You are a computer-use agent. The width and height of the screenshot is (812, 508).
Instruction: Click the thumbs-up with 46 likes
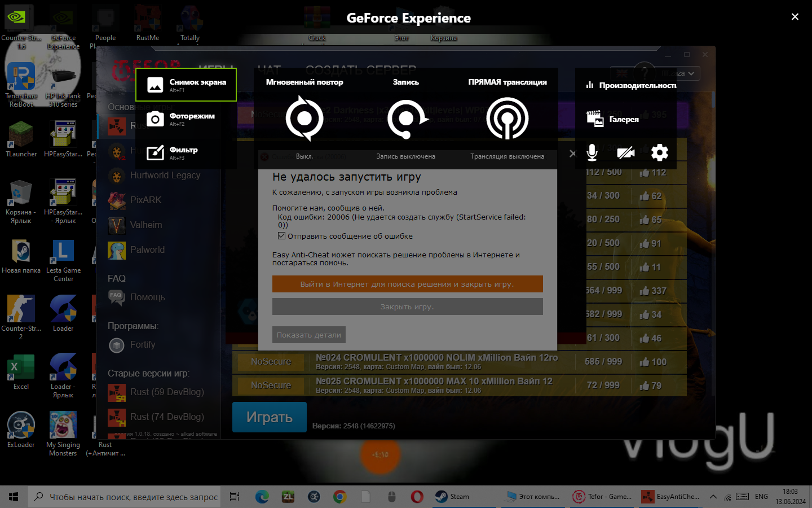pyautogui.click(x=644, y=338)
